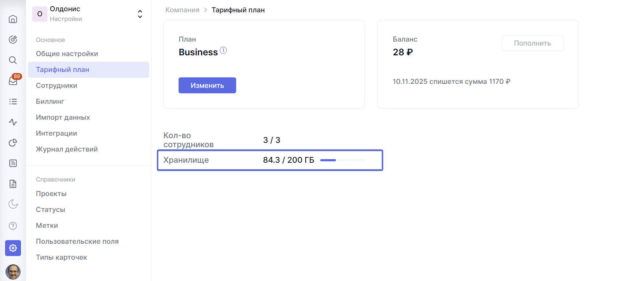
Task: Click the Пополнить balance button
Action: tap(532, 43)
